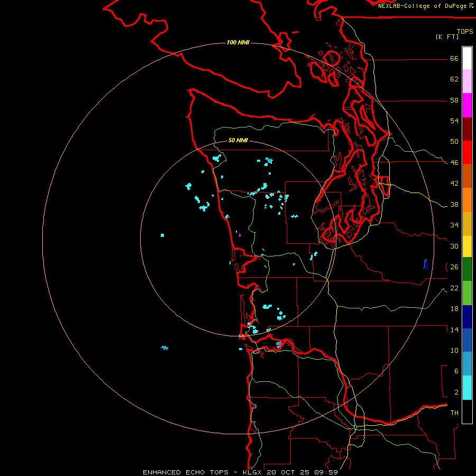The image size is (476, 476).
Task: Click the 54 legend value
Action: [454, 121]
